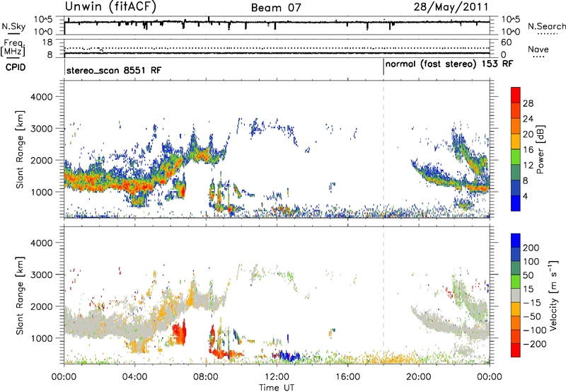Click 'stereo_scan 8551 RF' text
The width and height of the screenshot is (566, 392).
point(114,70)
